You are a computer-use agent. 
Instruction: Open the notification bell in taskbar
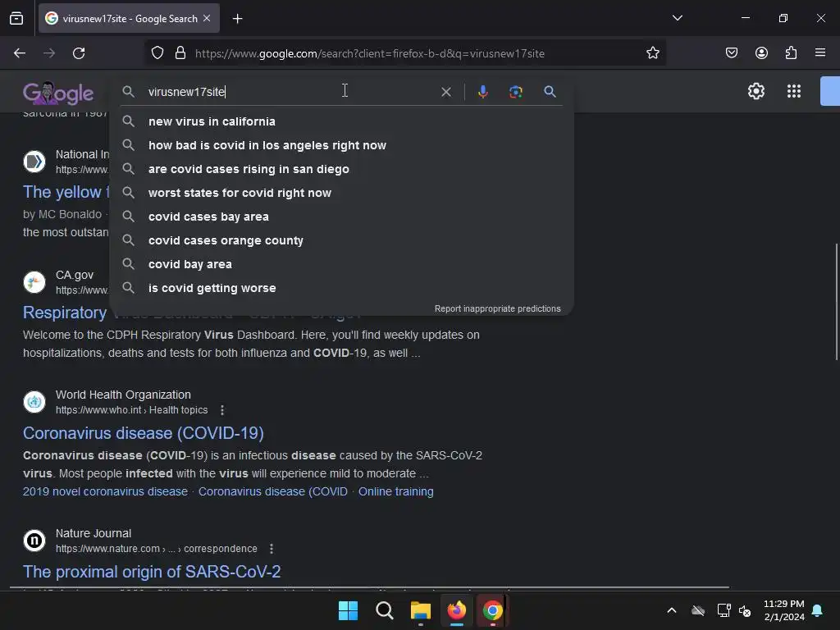(x=817, y=610)
